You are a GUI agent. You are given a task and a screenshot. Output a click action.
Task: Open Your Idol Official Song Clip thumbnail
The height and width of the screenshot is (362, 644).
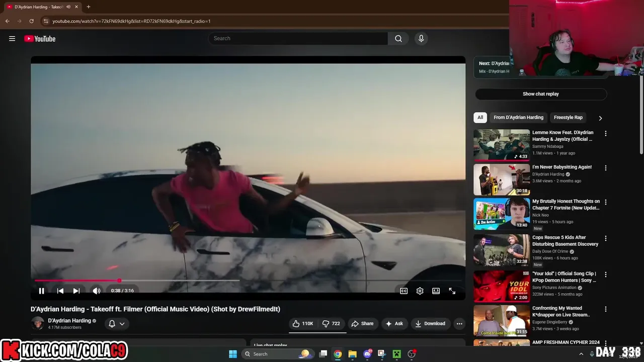pyautogui.click(x=501, y=286)
